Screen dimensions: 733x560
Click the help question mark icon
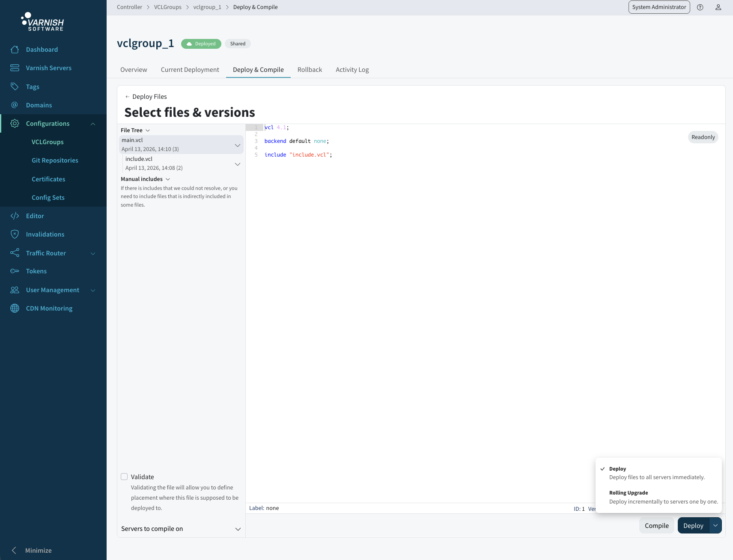point(700,7)
